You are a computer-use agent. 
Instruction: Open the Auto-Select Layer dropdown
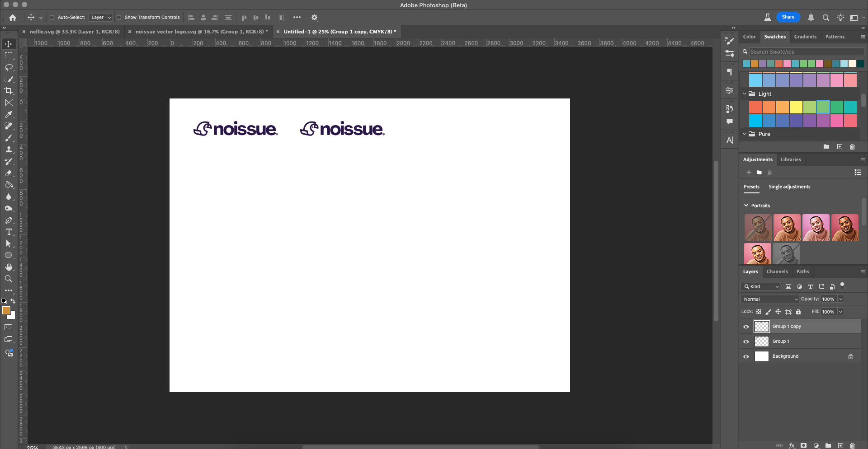point(100,18)
